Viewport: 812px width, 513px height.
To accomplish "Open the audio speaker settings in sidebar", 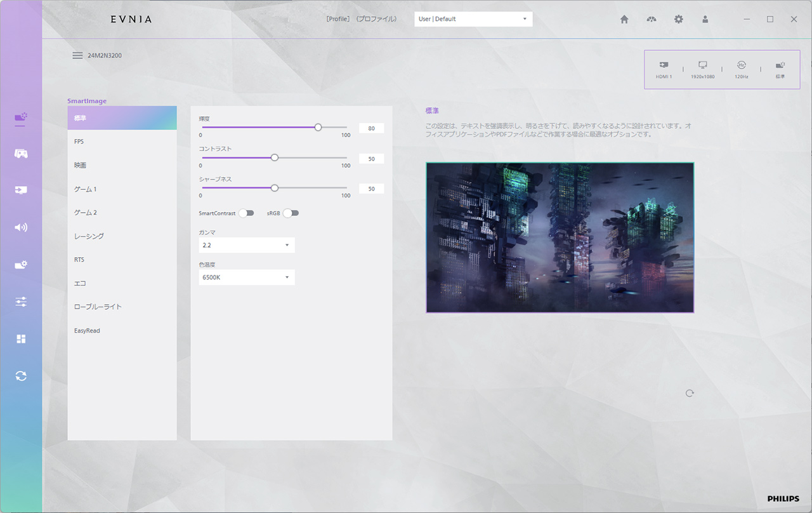I will (21, 227).
